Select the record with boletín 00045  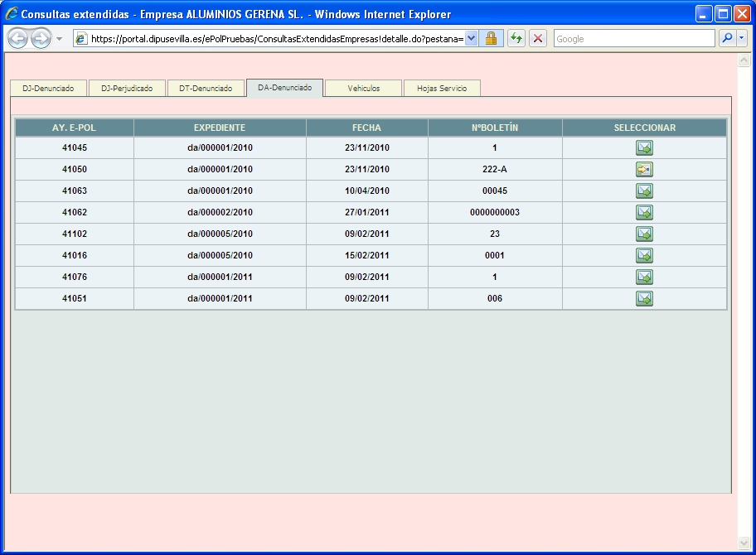[x=644, y=191]
